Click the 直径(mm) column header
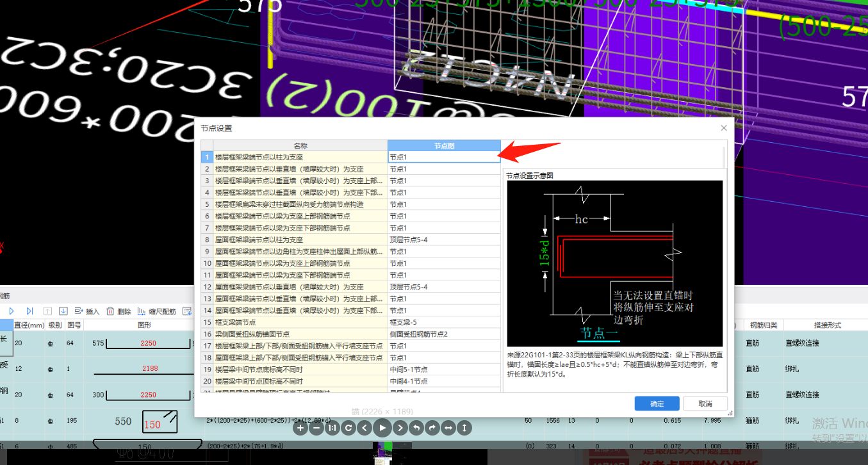The image size is (868, 465). point(29,325)
